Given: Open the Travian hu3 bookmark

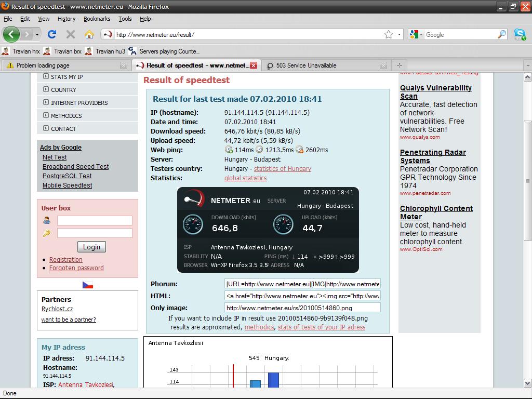Looking at the screenshot, I should point(105,51).
